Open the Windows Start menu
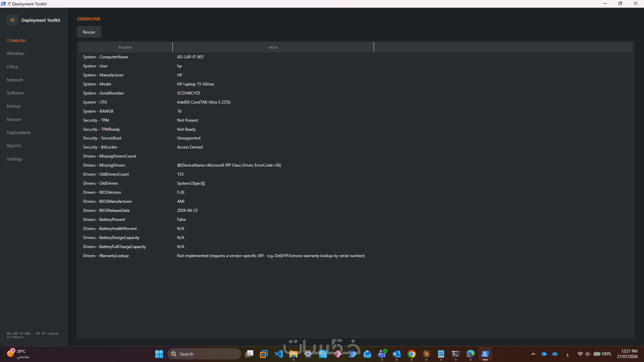Screen dimensions: 644x362 pos(159,354)
